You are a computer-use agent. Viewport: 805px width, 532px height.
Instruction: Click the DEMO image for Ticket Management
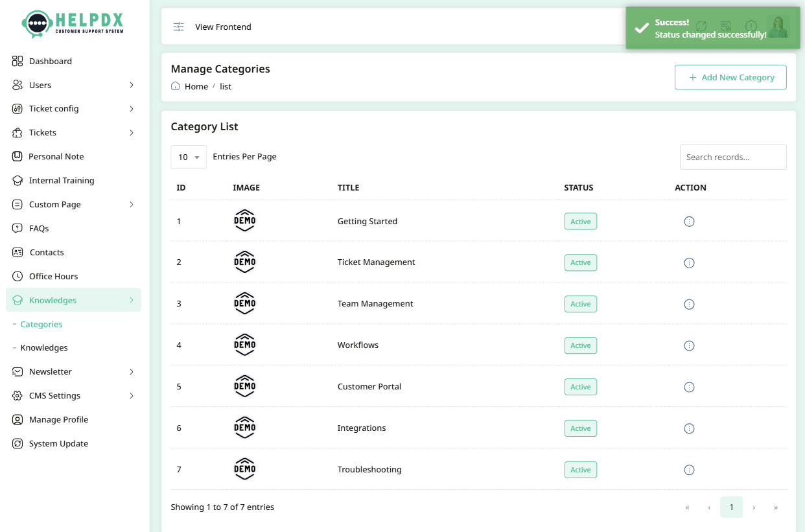pyautogui.click(x=245, y=262)
